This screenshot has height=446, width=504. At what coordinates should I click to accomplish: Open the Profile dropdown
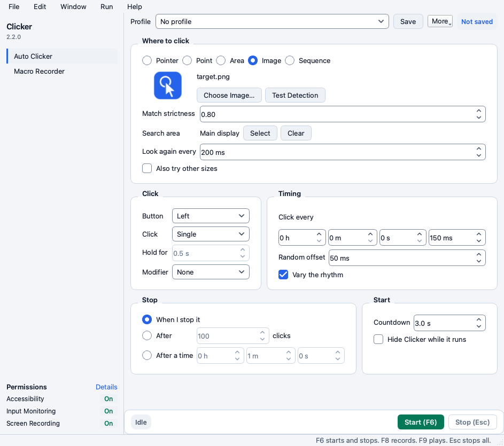tap(272, 21)
